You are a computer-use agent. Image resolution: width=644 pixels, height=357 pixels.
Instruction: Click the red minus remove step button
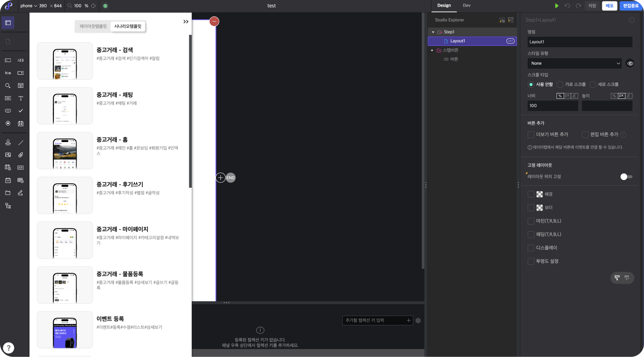[214, 21]
